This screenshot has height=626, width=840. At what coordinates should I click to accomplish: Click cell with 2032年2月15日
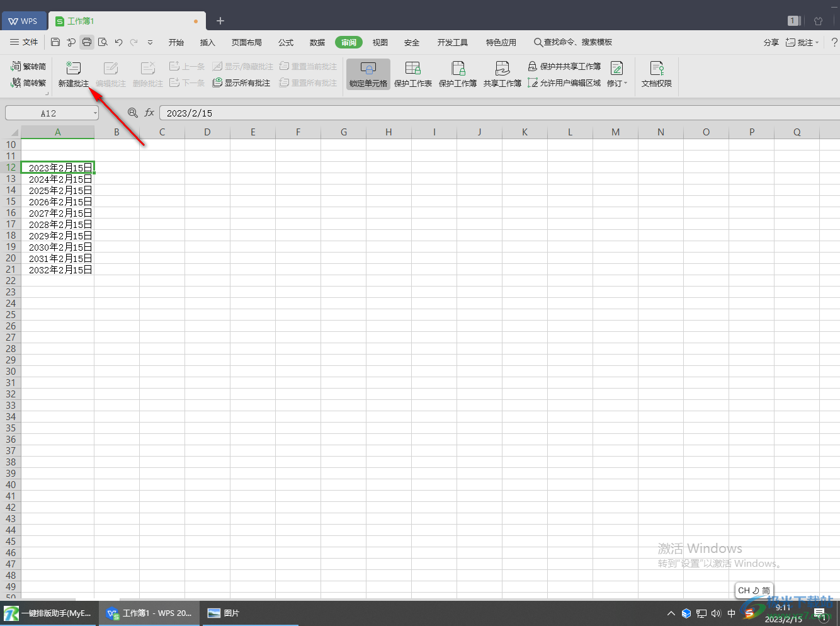coord(58,270)
